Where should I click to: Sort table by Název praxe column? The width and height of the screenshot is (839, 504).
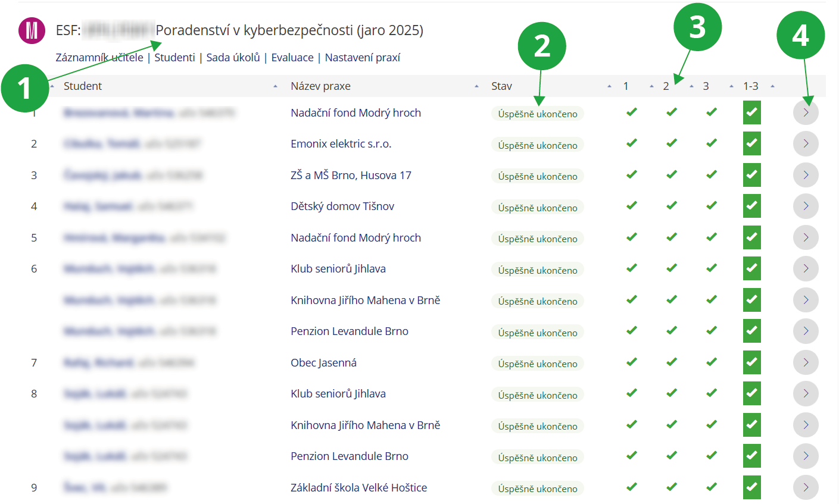pos(320,86)
